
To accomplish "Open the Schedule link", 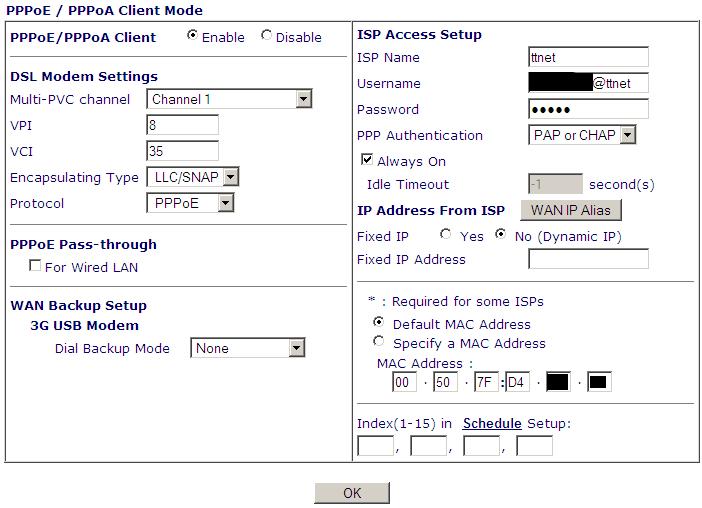I will pyautogui.click(x=492, y=423).
